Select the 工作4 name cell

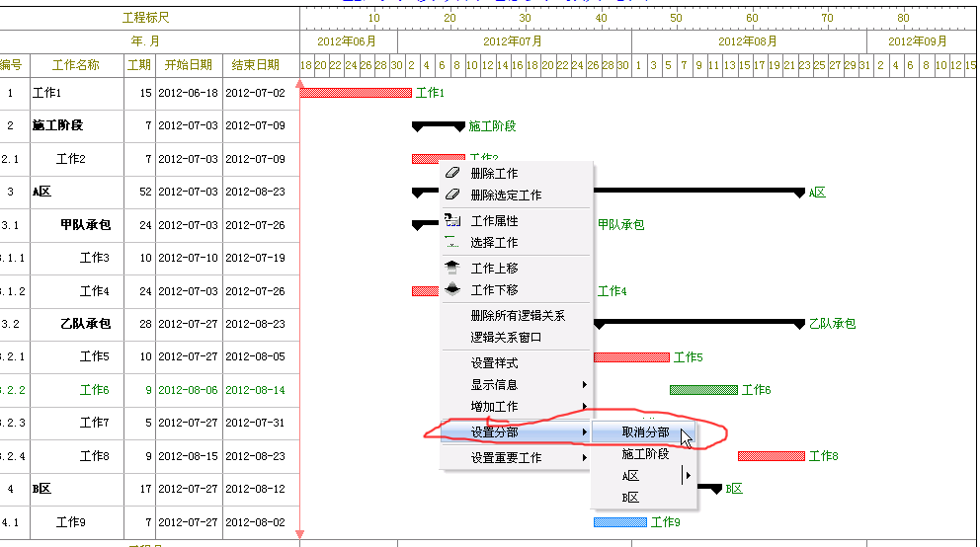77,291
